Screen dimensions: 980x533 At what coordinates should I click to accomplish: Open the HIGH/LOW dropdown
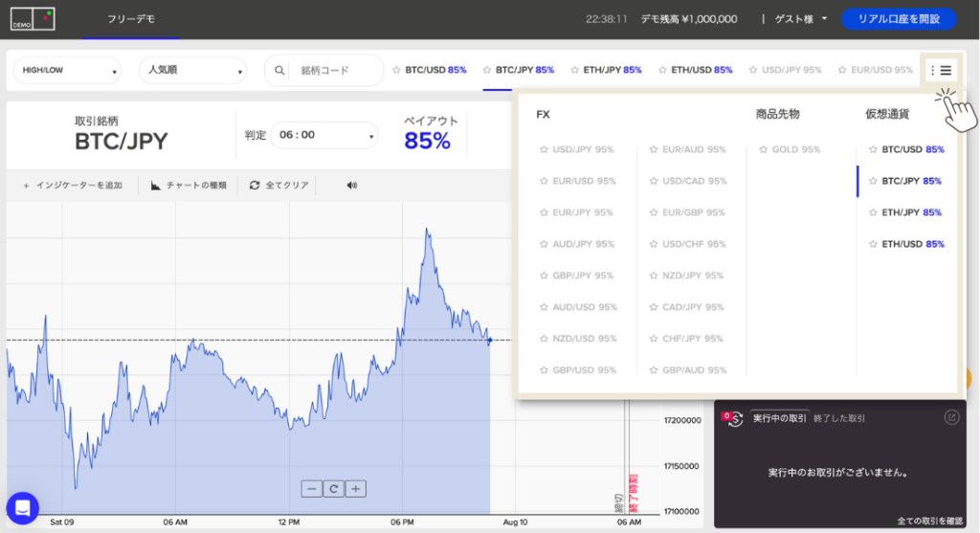[68, 71]
